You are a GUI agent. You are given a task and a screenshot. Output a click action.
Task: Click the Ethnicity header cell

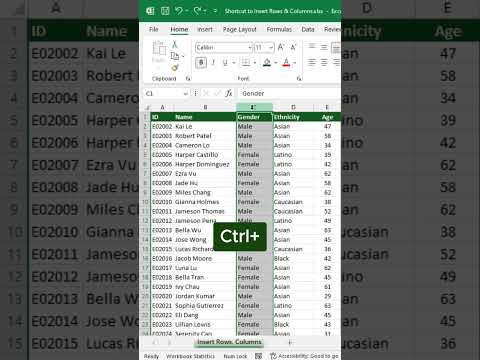(x=293, y=117)
